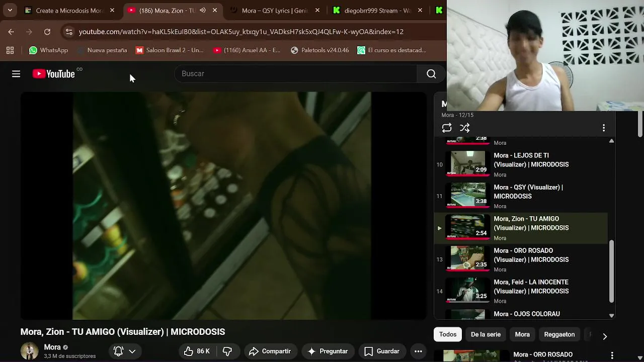
Task: Select the Mora filter chip
Action: [x=522, y=334]
